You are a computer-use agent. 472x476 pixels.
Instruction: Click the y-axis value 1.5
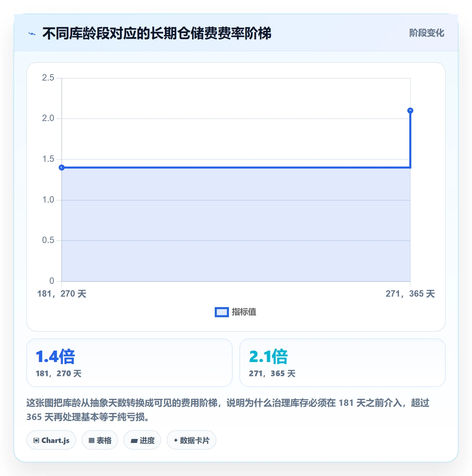tap(48, 159)
